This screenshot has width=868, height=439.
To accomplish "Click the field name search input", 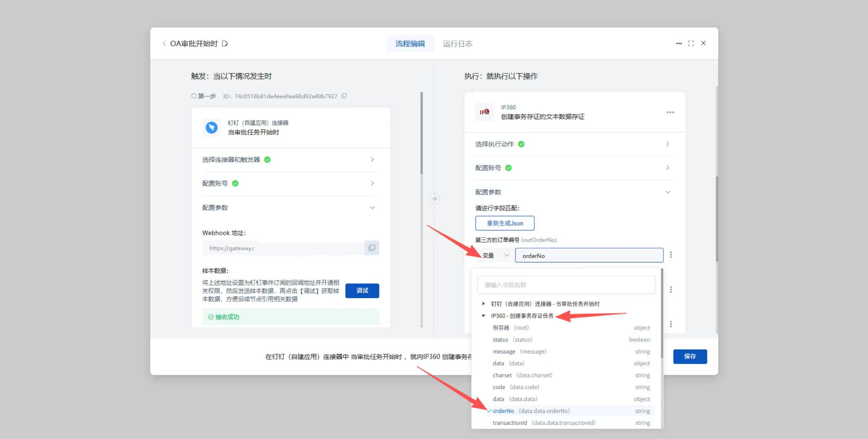I will pos(566,285).
